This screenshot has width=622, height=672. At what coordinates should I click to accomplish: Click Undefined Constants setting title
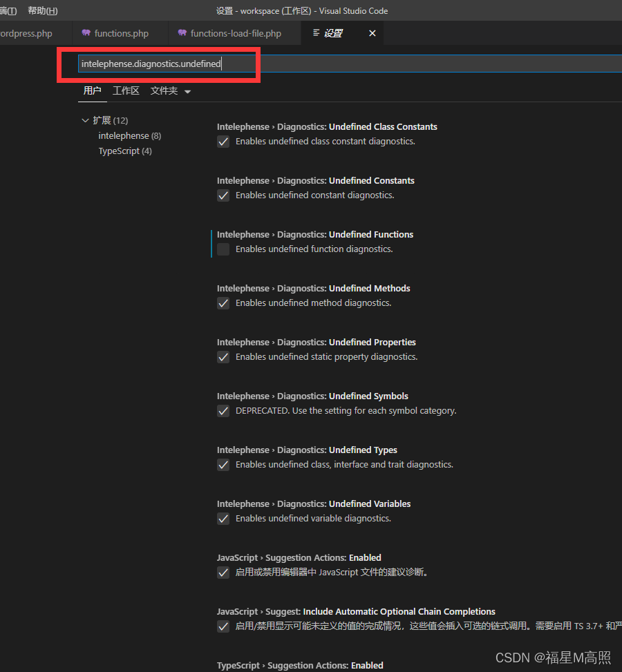coord(315,181)
